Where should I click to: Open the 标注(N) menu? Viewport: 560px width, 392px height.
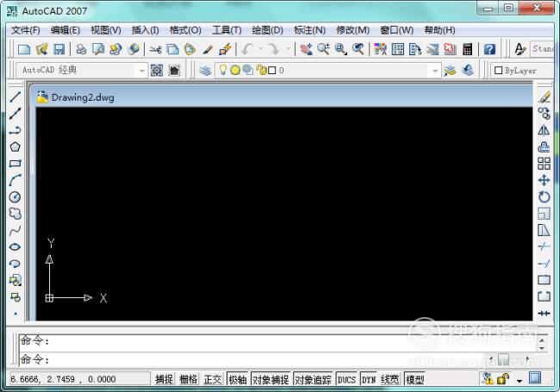309,30
